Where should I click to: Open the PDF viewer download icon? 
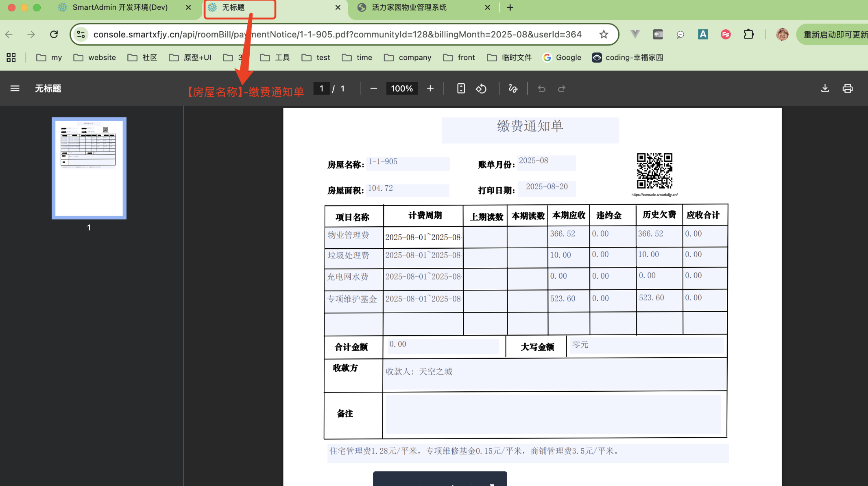[x=825, y=88]
